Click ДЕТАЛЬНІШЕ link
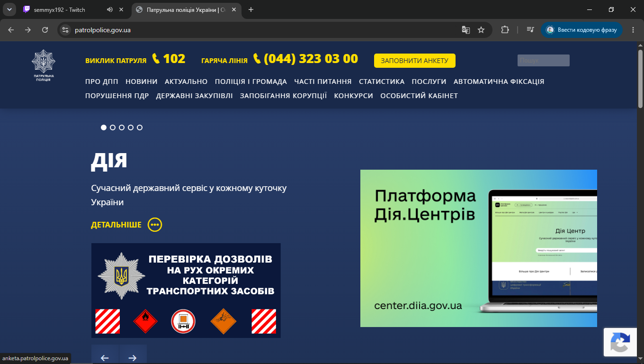Screen dimensions: 644x364 point(116,225)
